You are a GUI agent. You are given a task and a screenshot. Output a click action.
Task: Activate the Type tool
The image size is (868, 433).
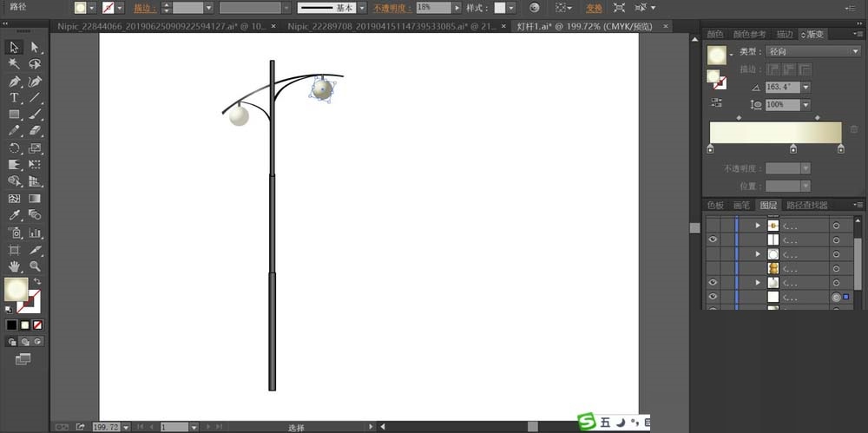pyautogui.click(x=15, y=97)
